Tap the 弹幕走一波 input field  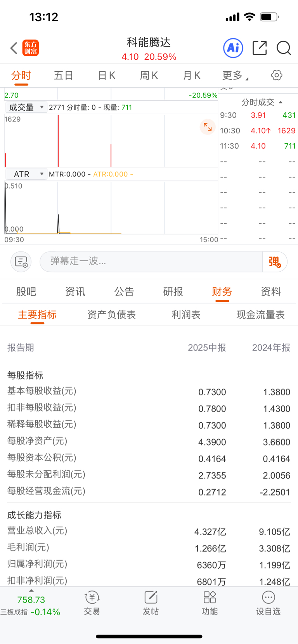(151, 262)
